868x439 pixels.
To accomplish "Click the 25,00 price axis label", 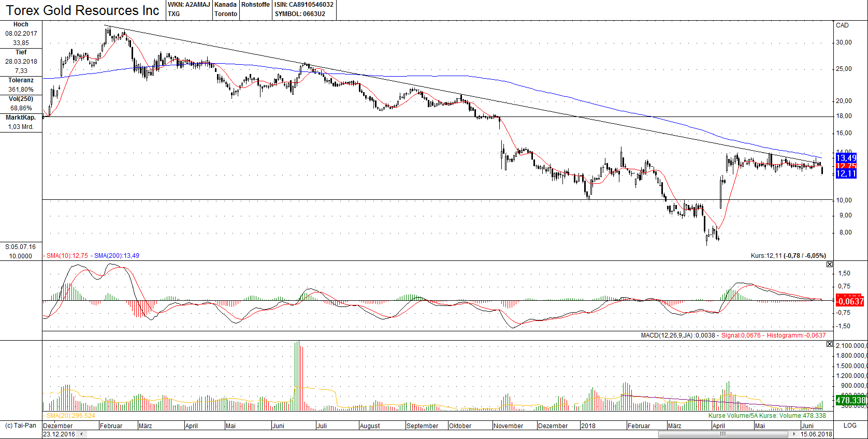I will (844, 69).
